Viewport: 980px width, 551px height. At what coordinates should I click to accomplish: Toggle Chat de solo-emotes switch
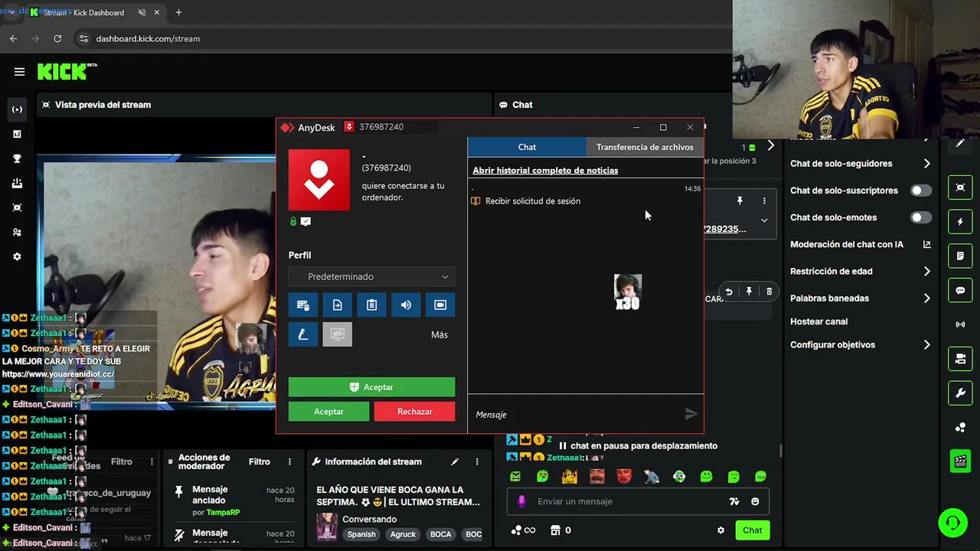click(921, 217)
